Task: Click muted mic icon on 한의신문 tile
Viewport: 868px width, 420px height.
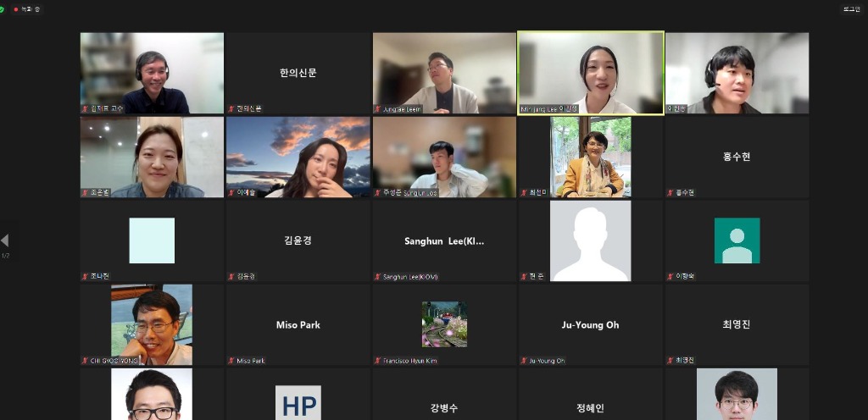Action: click(232, 109)
